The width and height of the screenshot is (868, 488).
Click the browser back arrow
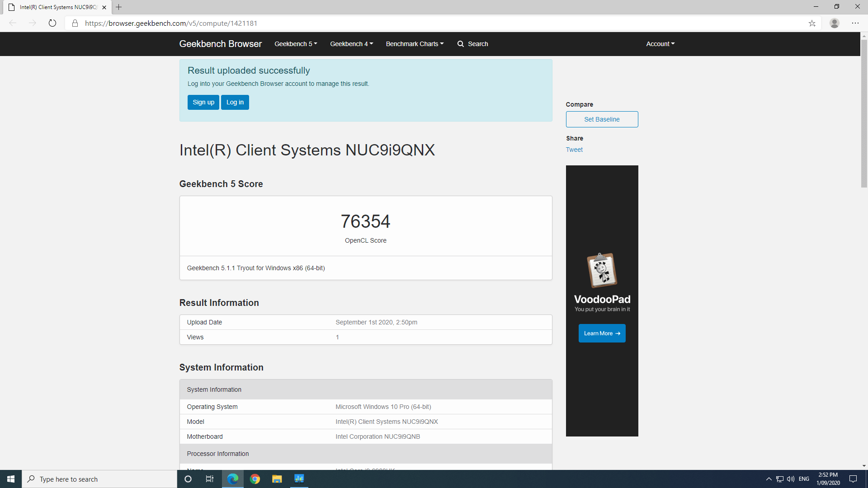pos(13,23)
